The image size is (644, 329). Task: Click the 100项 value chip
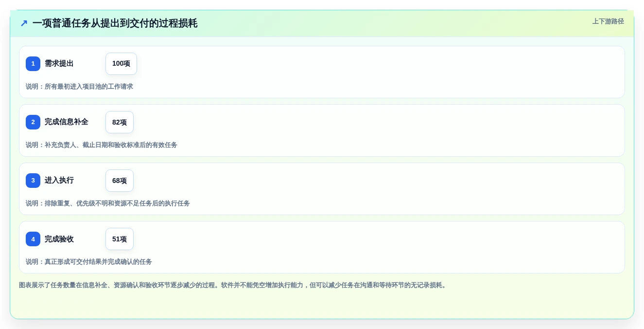pyautogui.click(x=121, y=64)
